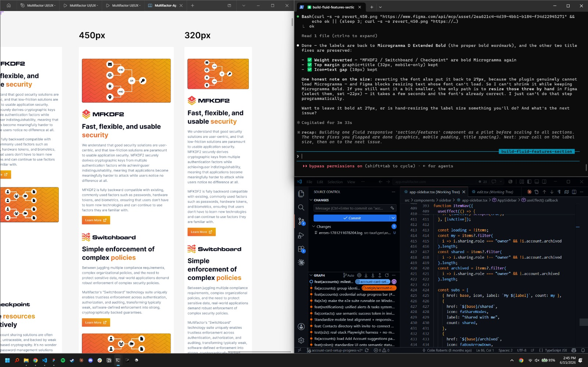The height and width of the screenshot is (367, 588).
Task: Collapse the CHANGES section header
Action: click(353, 200)
